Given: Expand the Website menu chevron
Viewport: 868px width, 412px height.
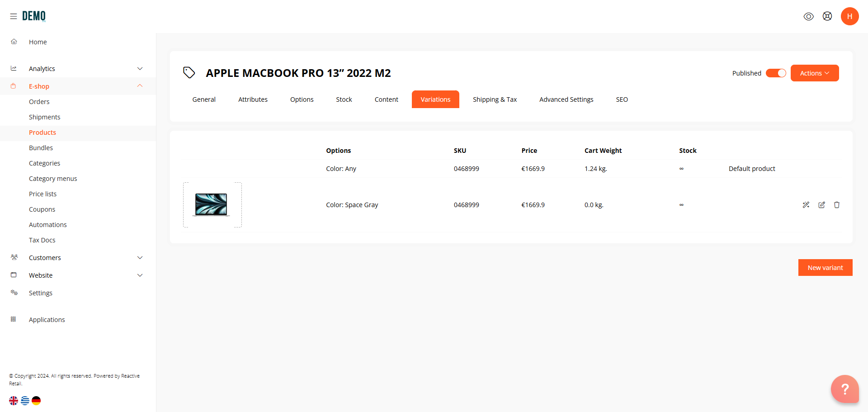Looking at the screenshot, I should point(140,275).
